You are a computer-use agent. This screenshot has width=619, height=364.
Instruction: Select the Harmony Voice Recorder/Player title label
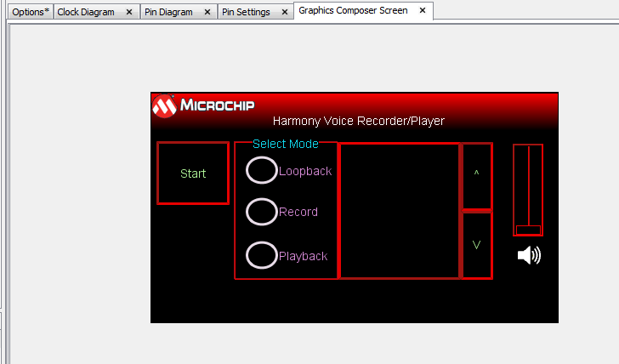[358, 121]
